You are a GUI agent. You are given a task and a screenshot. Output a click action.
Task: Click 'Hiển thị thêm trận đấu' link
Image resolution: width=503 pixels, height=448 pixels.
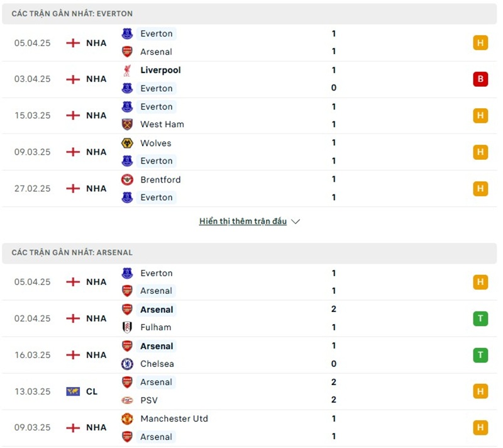point(243,221)
